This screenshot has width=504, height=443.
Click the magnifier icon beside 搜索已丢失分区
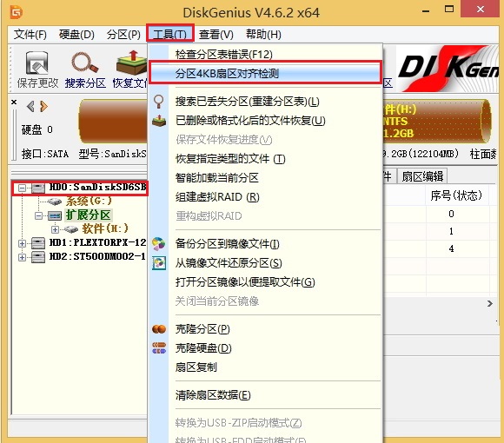[158, 102]
